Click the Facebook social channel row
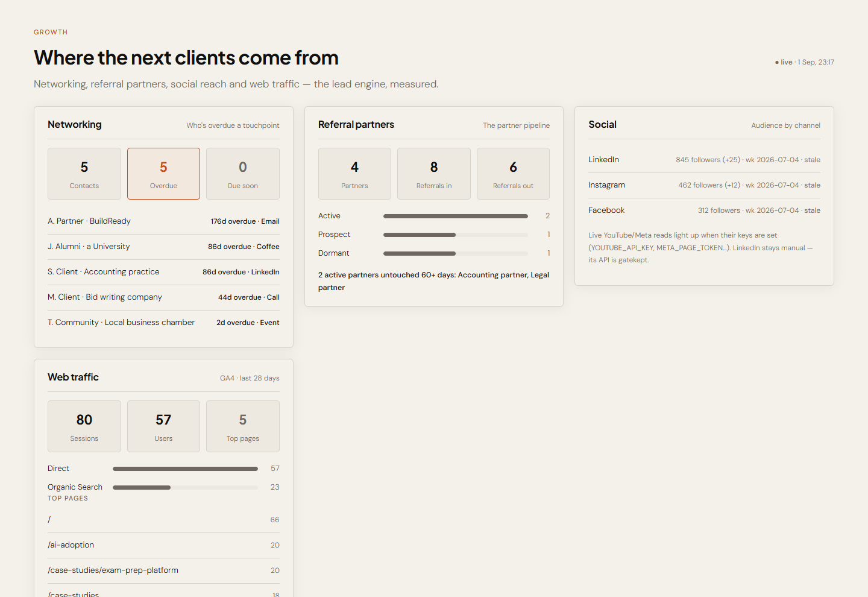868x597 pixels. click(x=704, y=210)
